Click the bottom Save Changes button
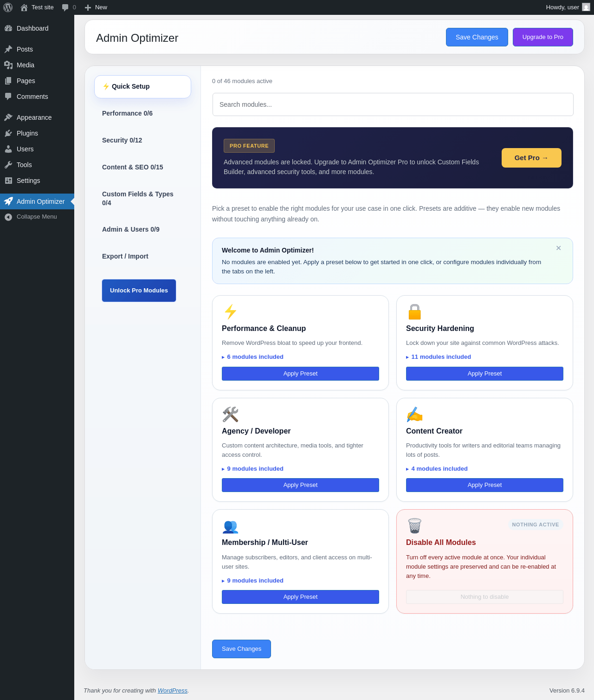 click(241, 649)
